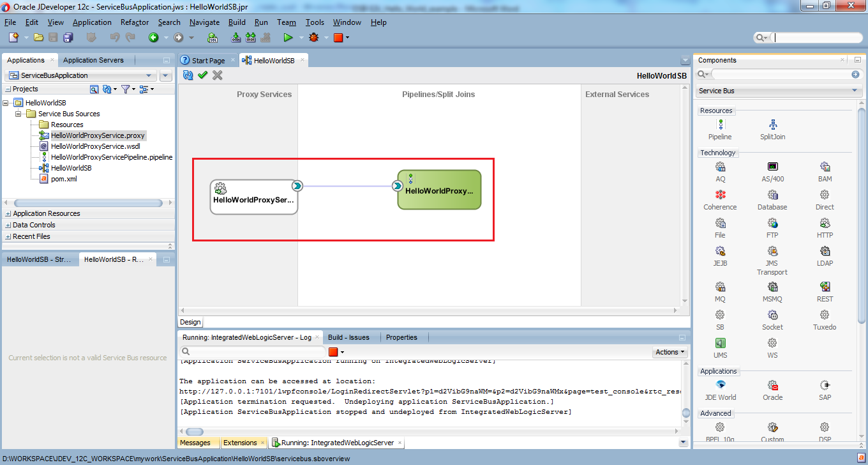Viewport: 868px width, 465px height.
Task: Select the FTP adapter icon
Action: [x=772, y=223]
